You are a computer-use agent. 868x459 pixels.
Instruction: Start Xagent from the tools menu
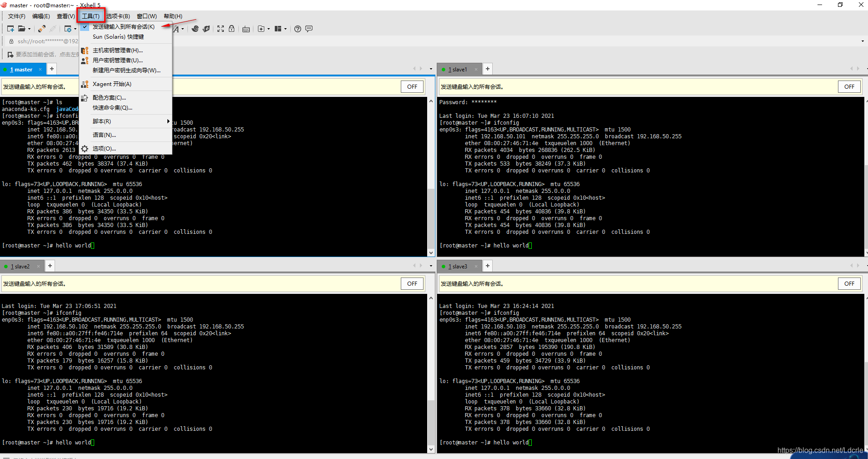click(126, 84)
